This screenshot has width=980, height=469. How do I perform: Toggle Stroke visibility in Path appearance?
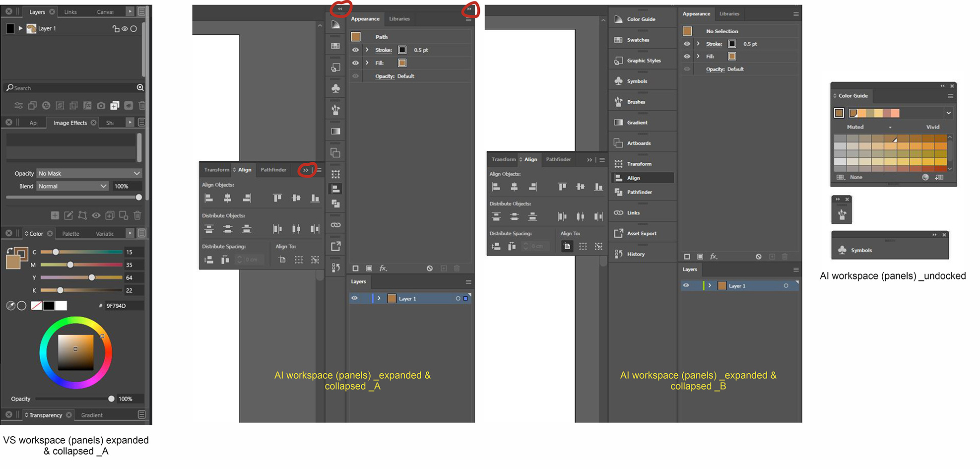pos(355,50)
